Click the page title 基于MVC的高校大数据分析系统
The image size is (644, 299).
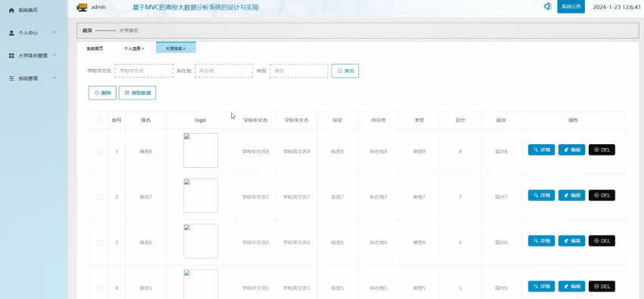click(x=195, y=8)
